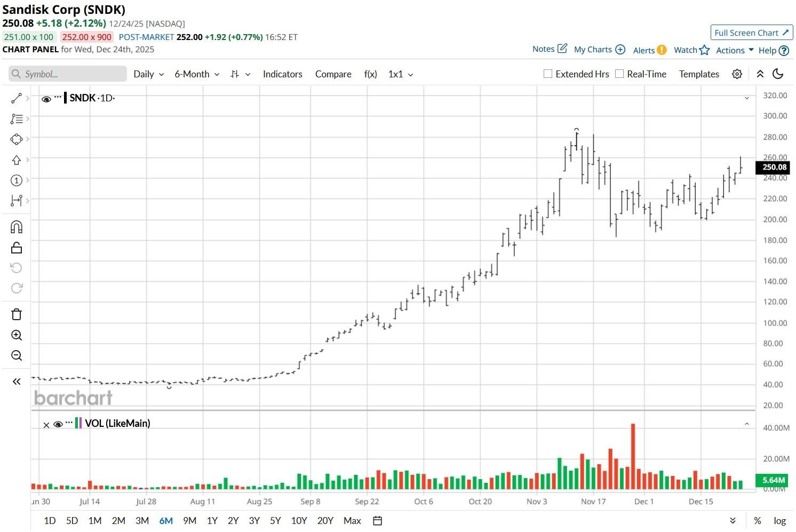Screen dimensions: 796x532
Task: Select the 1M time range
Action: pos(95,521)
